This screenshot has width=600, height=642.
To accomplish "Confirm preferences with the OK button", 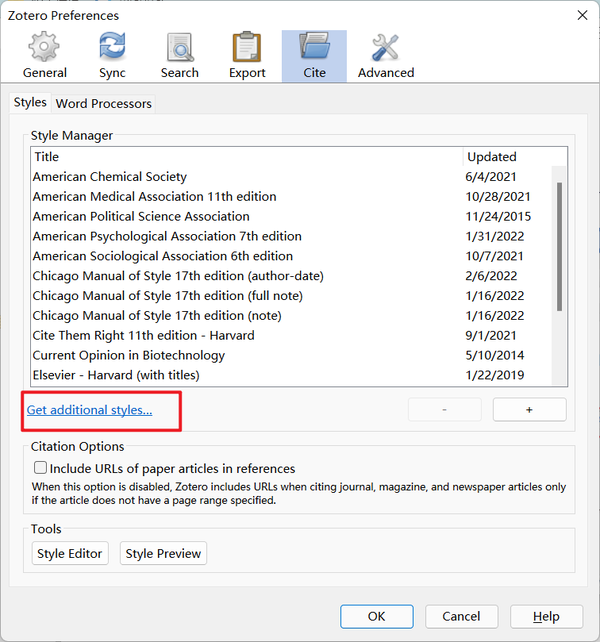I will tap(376, 616).
